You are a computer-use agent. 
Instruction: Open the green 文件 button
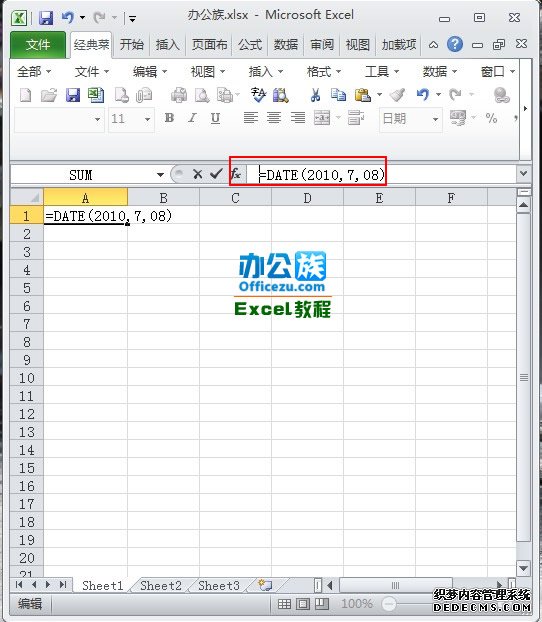(x=38, y=44)
